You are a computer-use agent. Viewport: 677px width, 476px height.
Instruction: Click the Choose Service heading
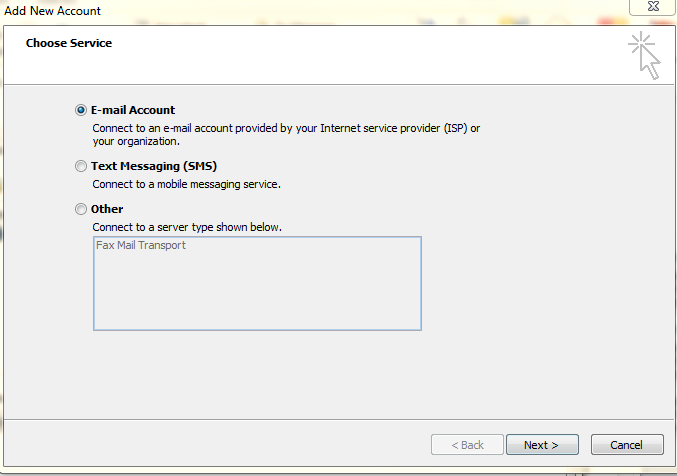(69, 43)
